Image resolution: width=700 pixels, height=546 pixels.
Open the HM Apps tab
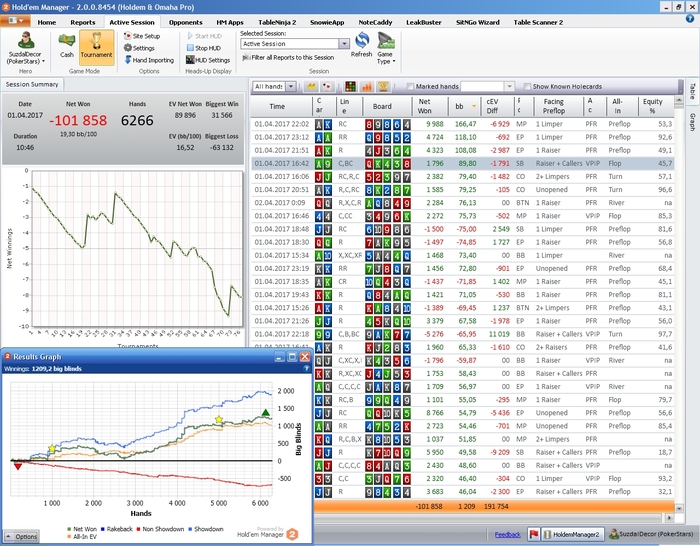(230, 22)
